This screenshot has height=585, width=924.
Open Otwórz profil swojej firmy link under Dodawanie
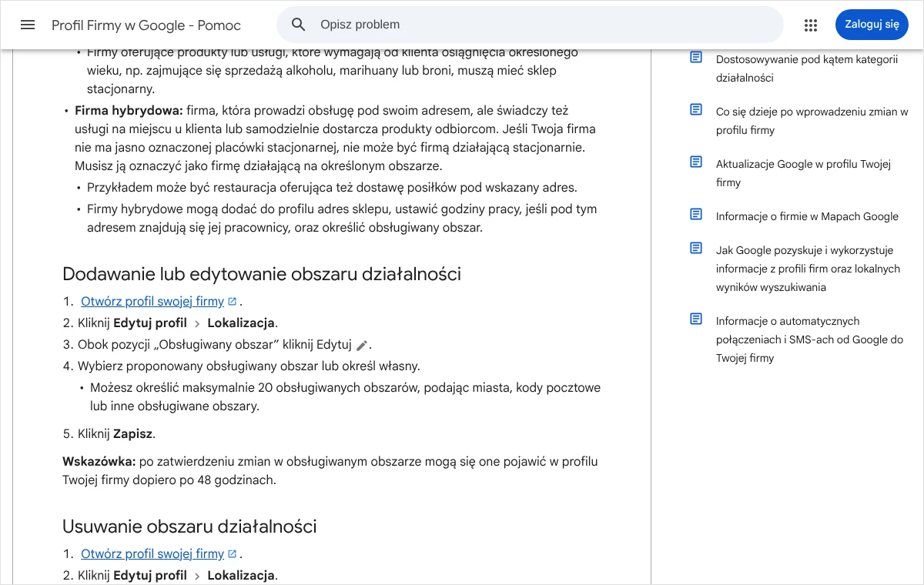point(152,302)
